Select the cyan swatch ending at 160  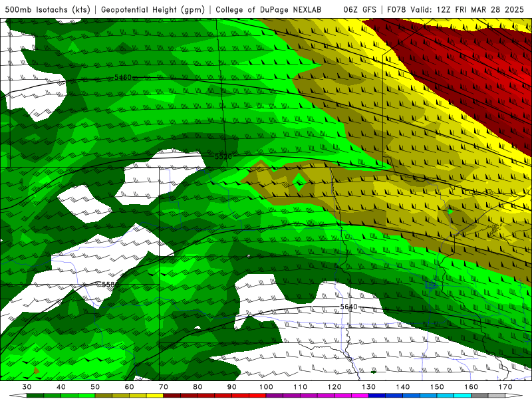pyautogui.click(x=462, y=396)
